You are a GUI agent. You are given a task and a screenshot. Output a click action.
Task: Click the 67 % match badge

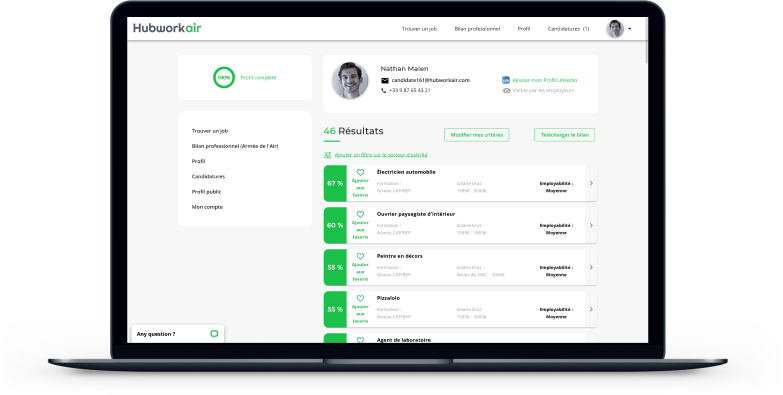click(x=335, y=183)
